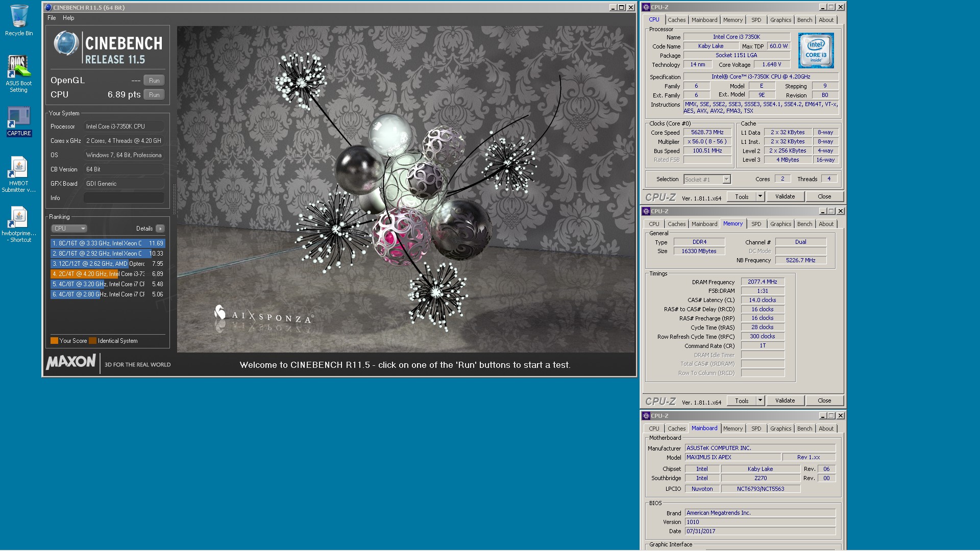Screen dimensions: 980x551
Task: Switch to Caches tab in top CPU-Z
Action: click(x=676, y=20)
